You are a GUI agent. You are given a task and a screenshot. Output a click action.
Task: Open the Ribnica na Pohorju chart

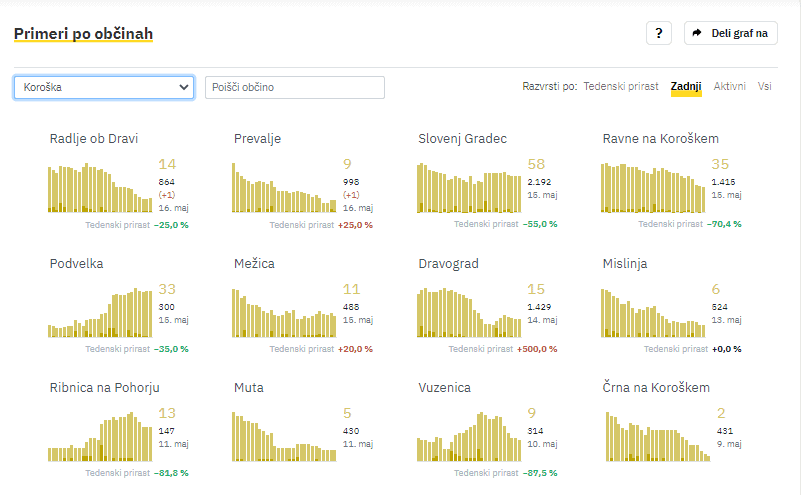click(100, 437)
